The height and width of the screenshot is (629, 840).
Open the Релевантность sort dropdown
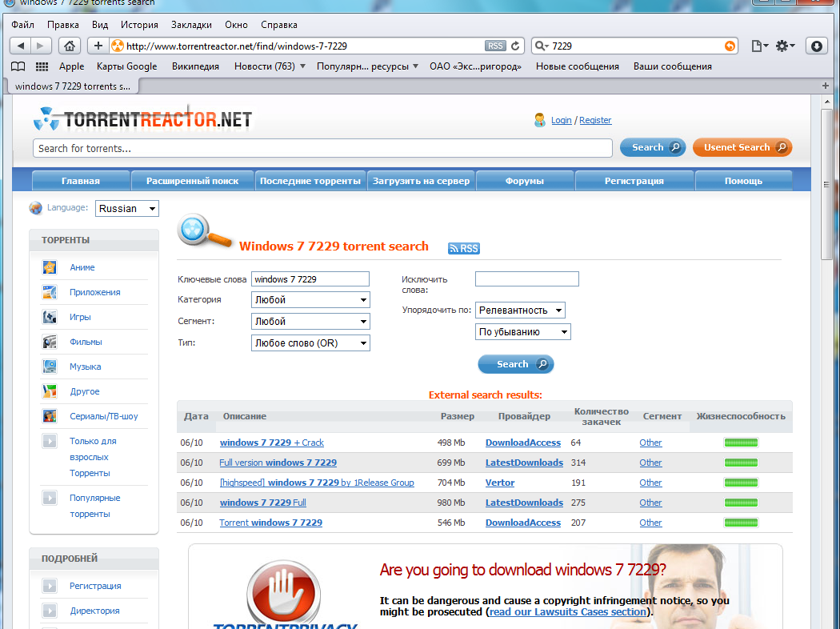(520, 310)
